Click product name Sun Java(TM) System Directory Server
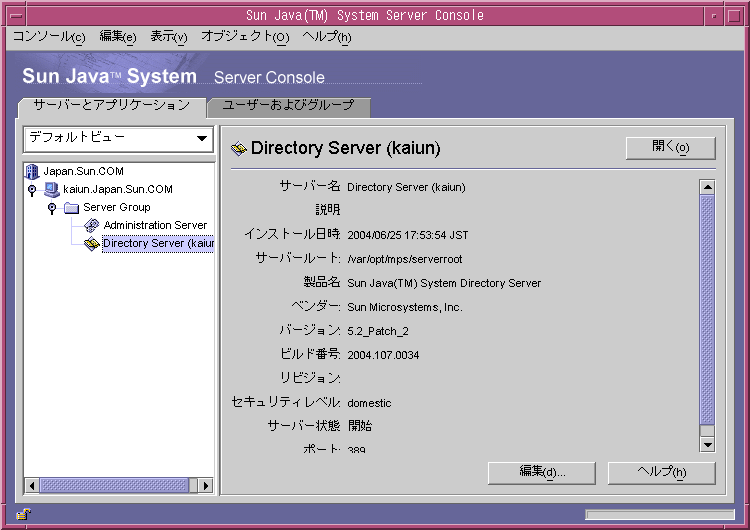The image size is (750, 530). click(444, 283)
